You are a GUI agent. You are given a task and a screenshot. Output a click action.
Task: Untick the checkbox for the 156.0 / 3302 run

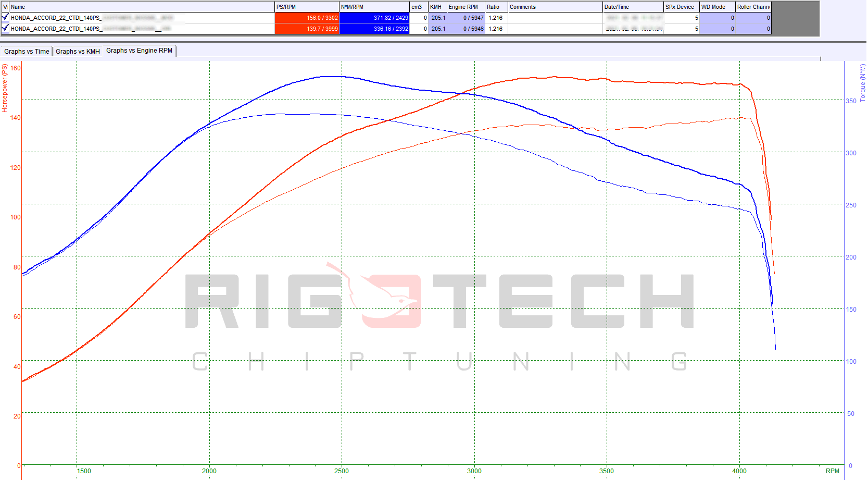click(x=5, y=17)
